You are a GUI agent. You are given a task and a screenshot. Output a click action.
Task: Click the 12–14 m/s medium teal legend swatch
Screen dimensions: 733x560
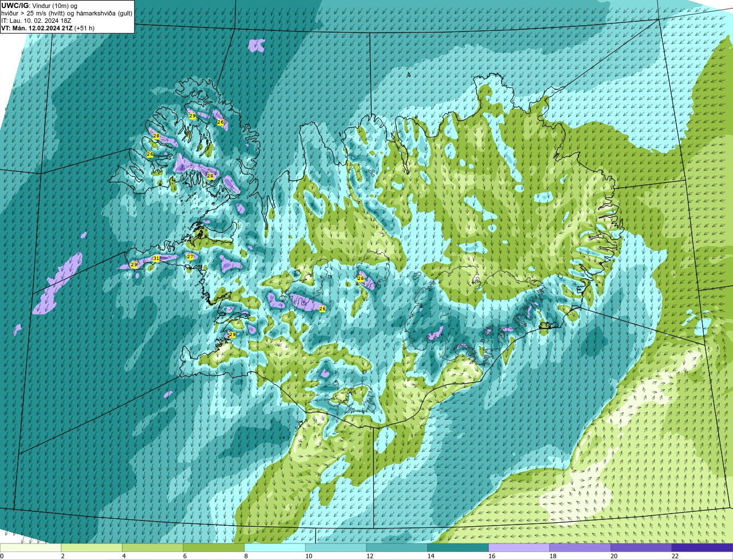[x=397, y=548]
